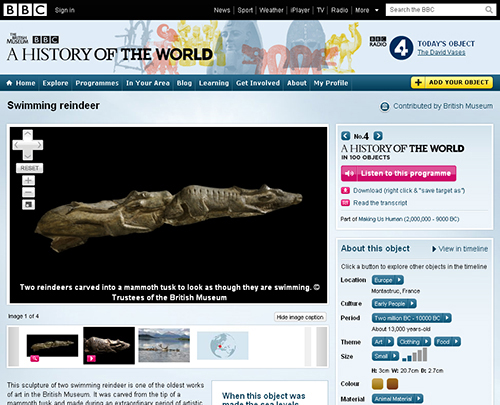Click Download programme link
This screenshot has width=500, height=405.
coord(409,190)
